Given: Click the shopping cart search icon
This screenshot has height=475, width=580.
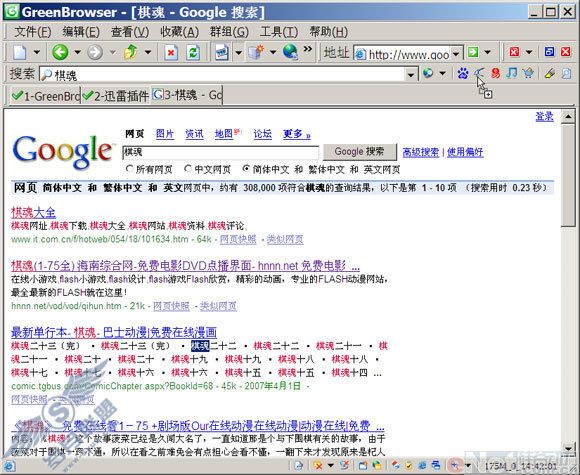Looking at the screenshot, I should coord(528,73).
